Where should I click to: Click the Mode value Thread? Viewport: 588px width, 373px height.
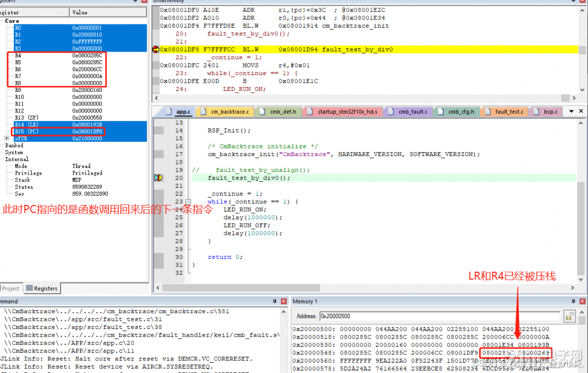pos(81,166)
